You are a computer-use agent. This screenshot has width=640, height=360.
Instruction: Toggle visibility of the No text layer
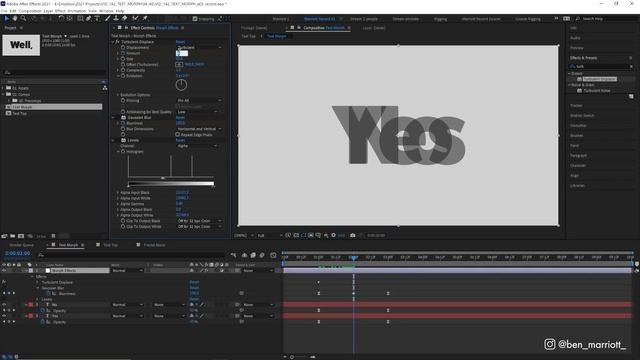coord(4,305)
